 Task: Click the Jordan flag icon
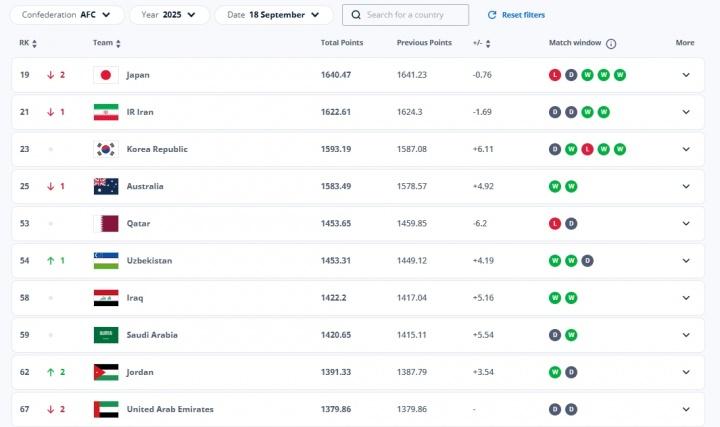point(106,372)
